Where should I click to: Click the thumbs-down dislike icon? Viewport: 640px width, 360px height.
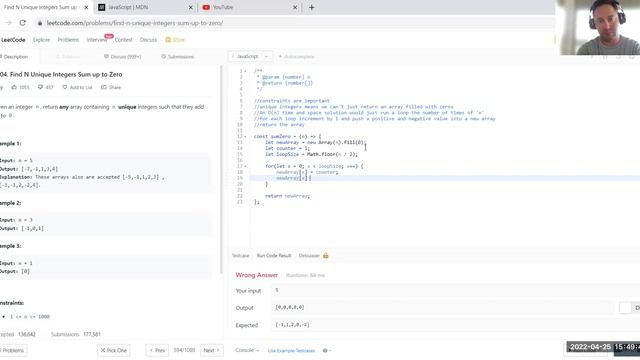[x=40, y=87]
